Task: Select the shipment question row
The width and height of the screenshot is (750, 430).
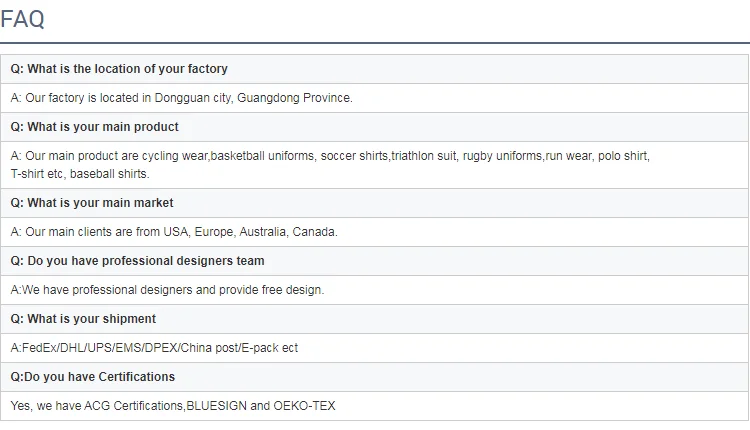Action: click(375, 319)
